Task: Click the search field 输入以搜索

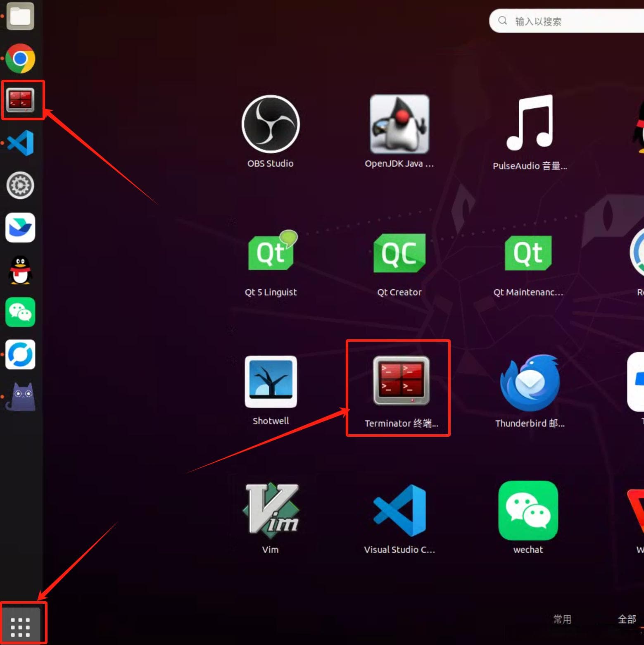Action: coord(566,21)
